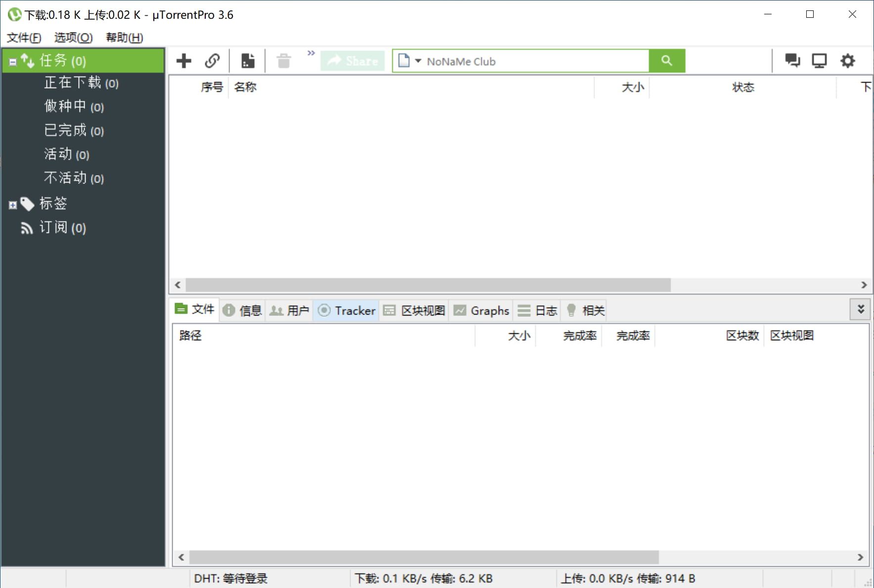Run search with the magnifier icon

pyautogui.click(x=667, y=60)
